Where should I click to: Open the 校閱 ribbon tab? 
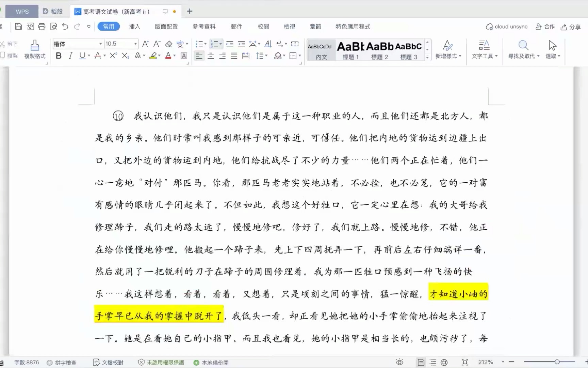coord(263,27)
